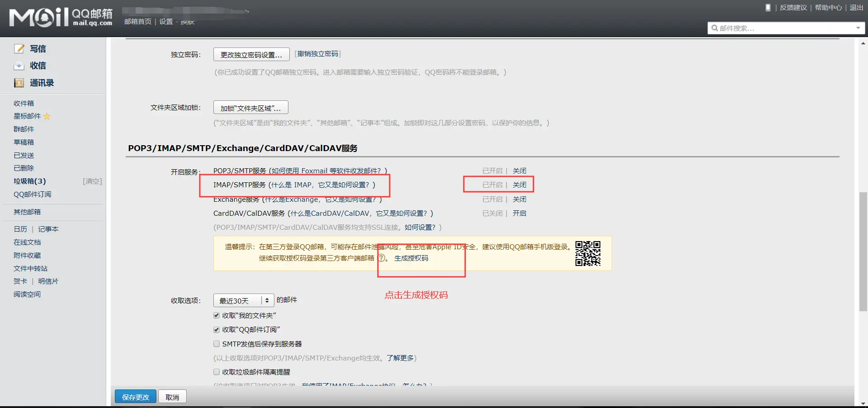Open 记事本 in sidebar
This screenshot has height=408, width=868.
click(x=48, y=229)
